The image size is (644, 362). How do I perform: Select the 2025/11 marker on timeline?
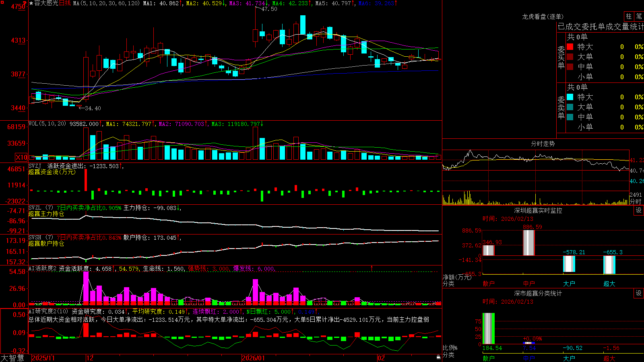[x=43, y=358]
